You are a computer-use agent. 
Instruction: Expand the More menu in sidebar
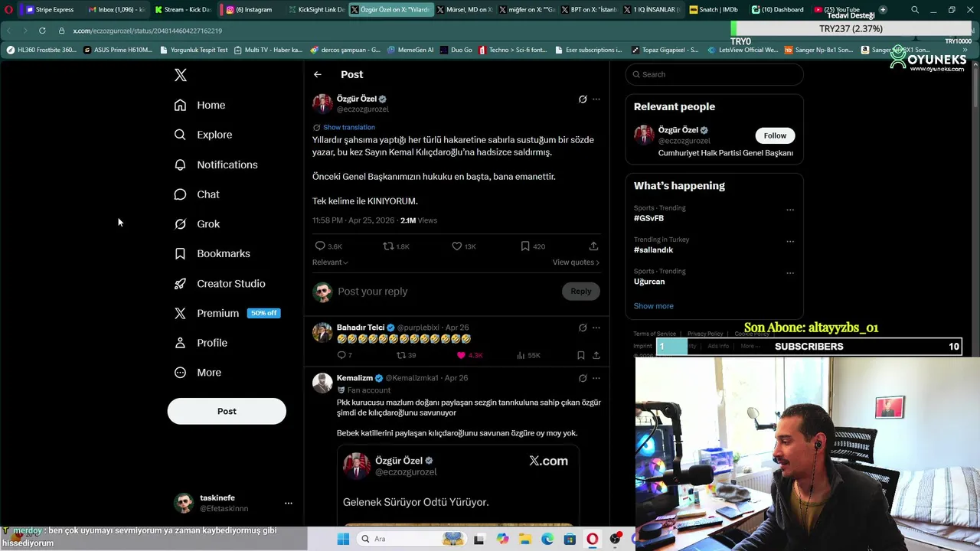coord(198,373)
